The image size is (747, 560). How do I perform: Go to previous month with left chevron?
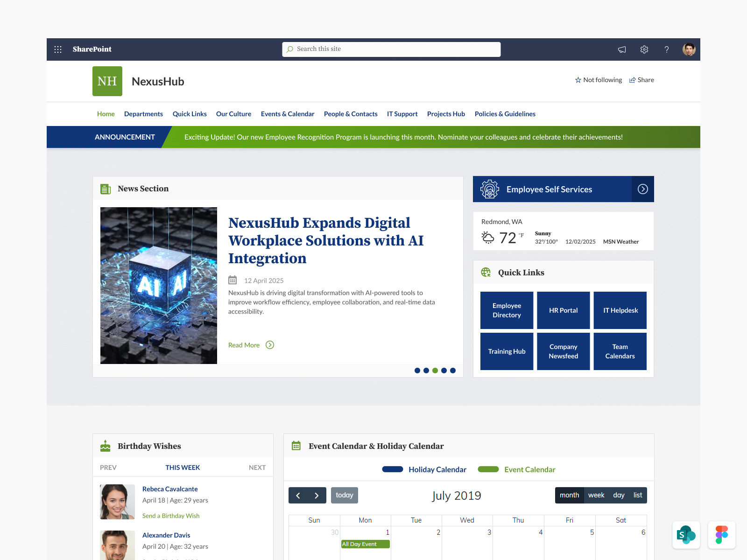pos(298,495)
